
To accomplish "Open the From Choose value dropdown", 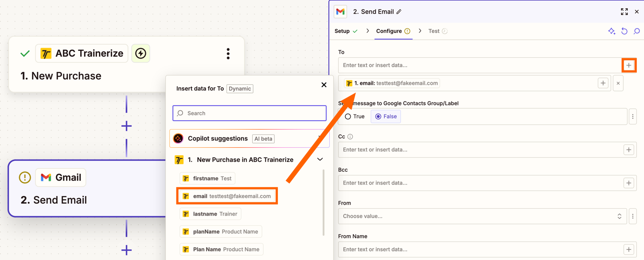I will point(483,216).
